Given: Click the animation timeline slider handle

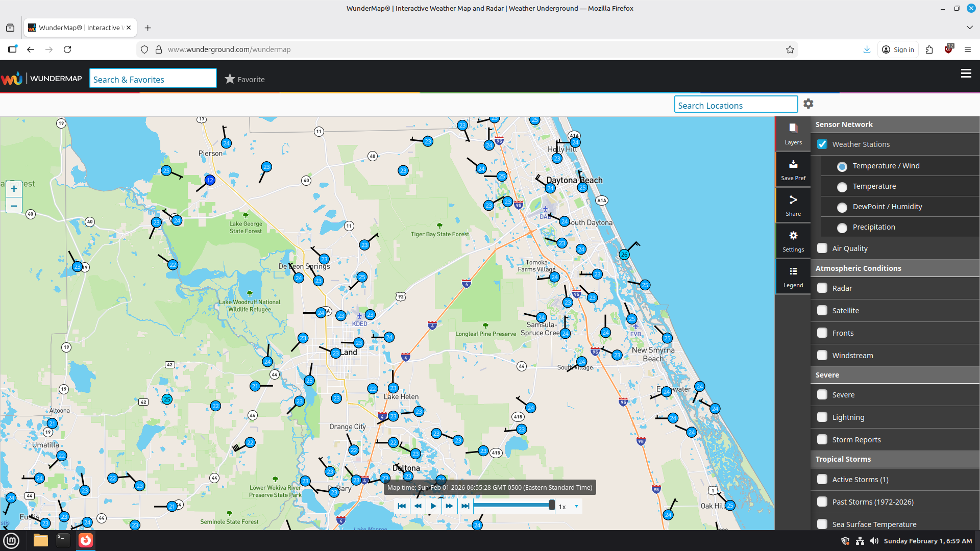Looking at the screenshot, I should coord(552,505).
